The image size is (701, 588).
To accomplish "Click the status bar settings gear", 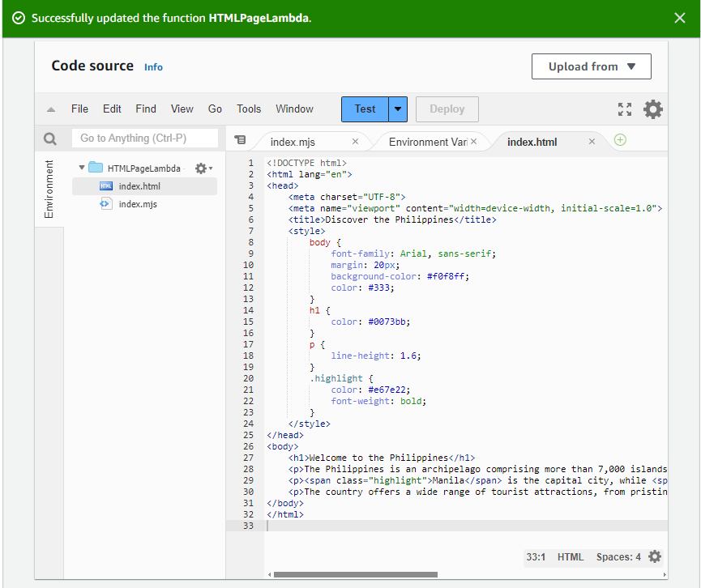I will tap(655, 557).
